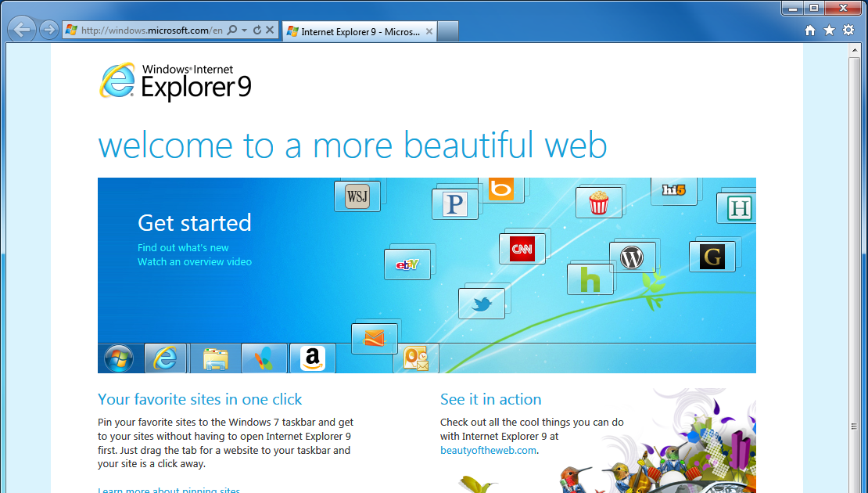Click the Windows Explorer folder icon in banner
Image resolution: width=868 pixels, height=493 pixels.
[x=215, y=359]
